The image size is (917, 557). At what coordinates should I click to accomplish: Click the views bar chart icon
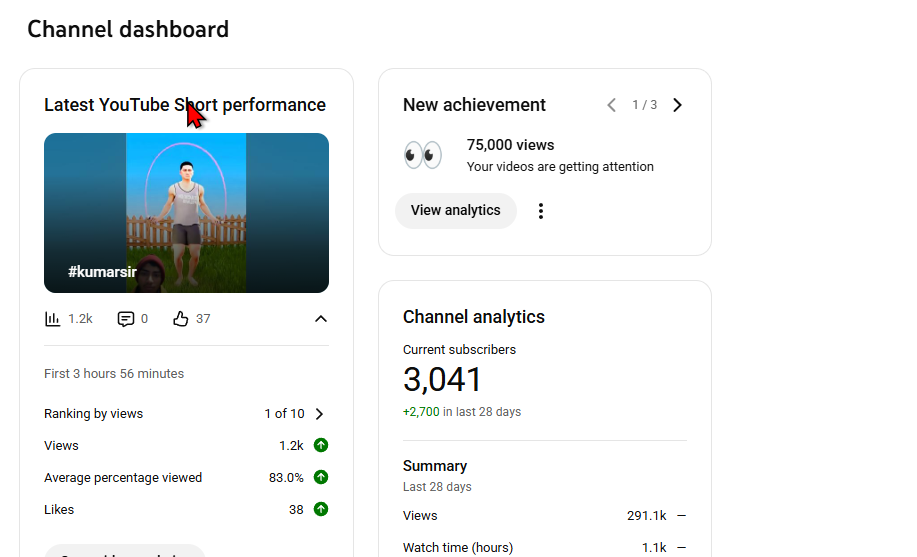[x=53, y=319]
